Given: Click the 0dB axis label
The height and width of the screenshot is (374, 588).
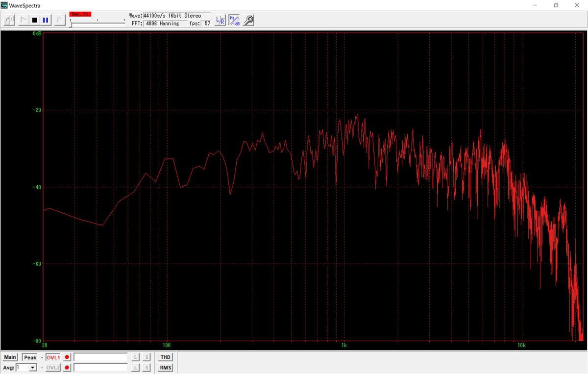Looking at the screenshot, I should pyautogui.click(x=37, y=33).
